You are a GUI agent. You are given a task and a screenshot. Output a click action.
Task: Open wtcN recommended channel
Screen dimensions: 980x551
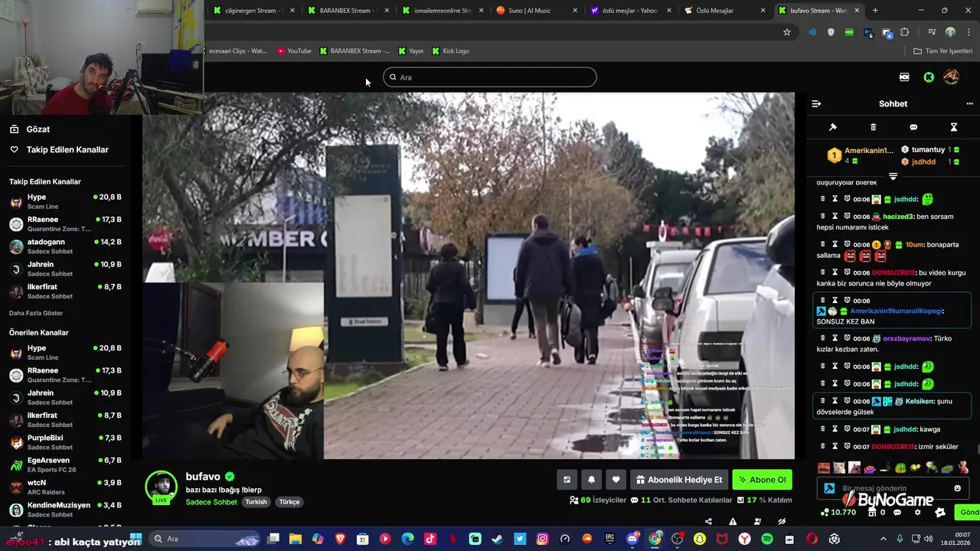click(x=65, y=487)
